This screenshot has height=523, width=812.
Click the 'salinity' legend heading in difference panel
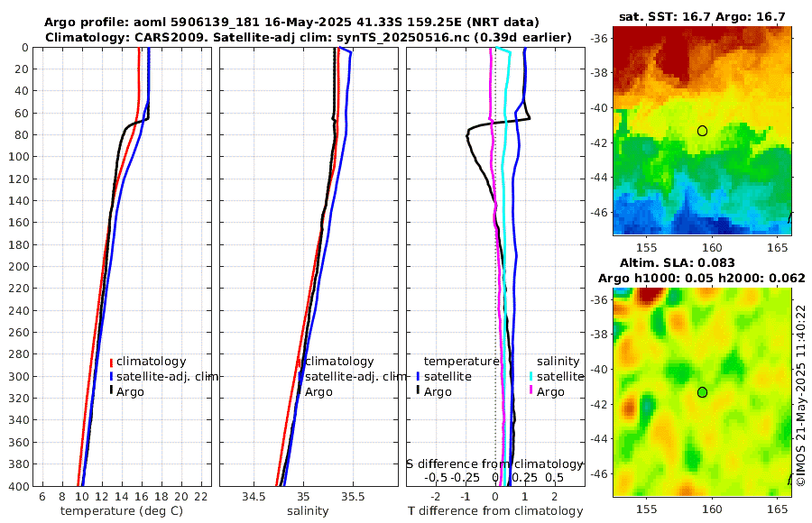click(558, 361)
